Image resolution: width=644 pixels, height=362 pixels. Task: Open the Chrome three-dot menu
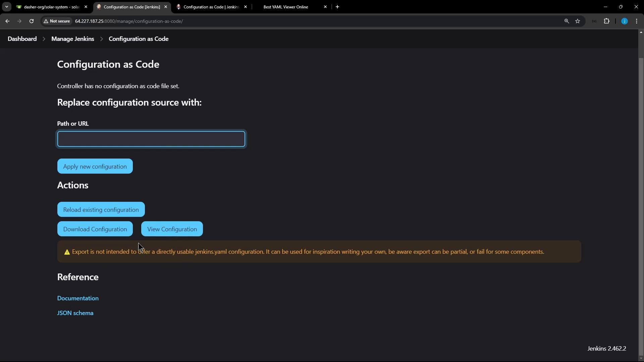click(x=637, y=21)
